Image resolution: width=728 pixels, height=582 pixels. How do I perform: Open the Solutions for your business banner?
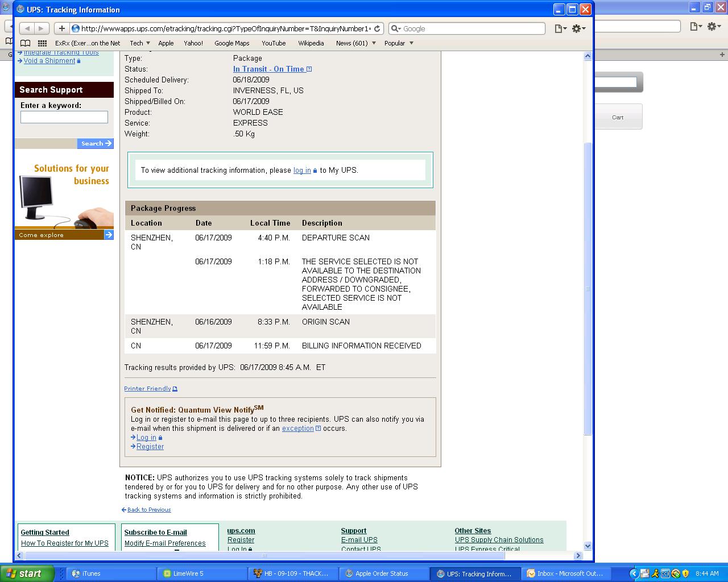[x=64, y=195]
